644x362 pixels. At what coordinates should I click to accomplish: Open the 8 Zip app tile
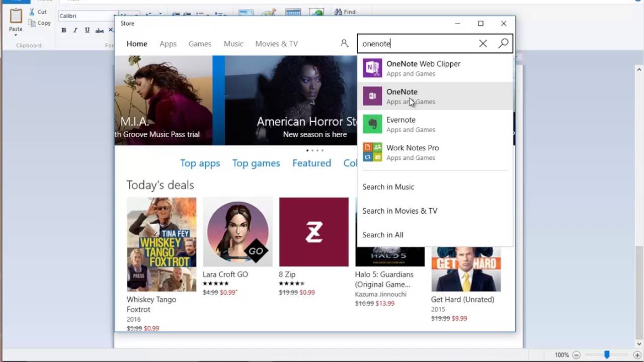[x=314, y=232]
